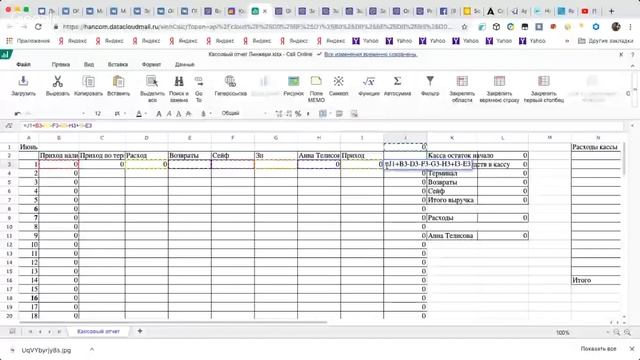Open the Вставка menu
The width and height of the screenshot is (640, 360).
(x=118, y=64)
